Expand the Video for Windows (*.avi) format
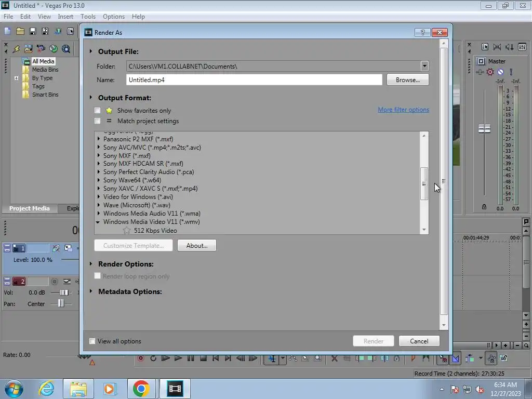The image size is (532, 399). click(x=99, y=197)
